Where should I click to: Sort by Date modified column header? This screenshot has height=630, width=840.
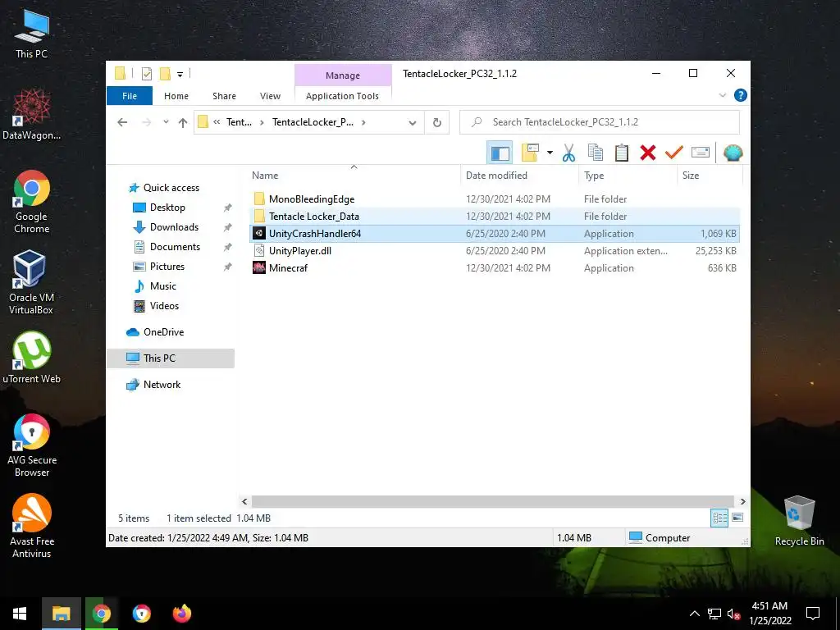click(519, 176)
